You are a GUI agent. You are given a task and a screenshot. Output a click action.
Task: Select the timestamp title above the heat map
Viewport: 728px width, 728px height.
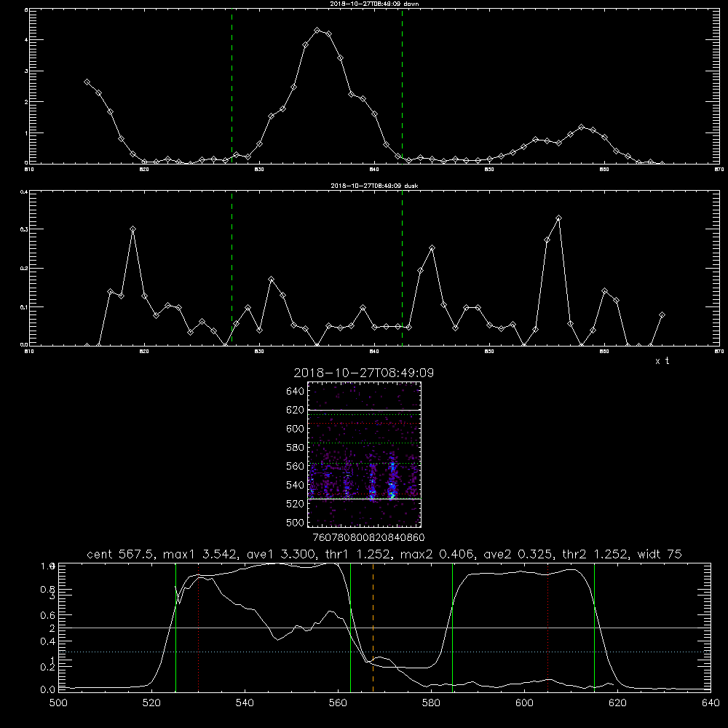pos(363,373)
